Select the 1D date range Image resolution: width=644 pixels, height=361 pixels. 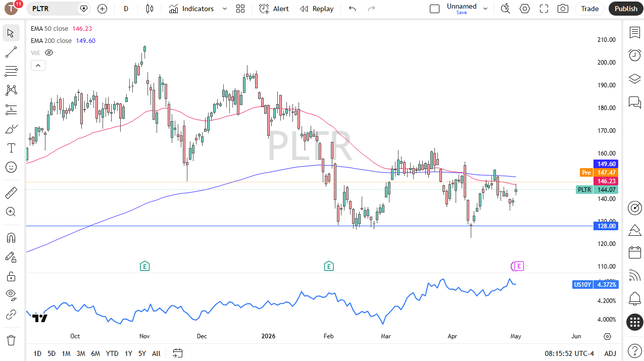tap(37, 353)
